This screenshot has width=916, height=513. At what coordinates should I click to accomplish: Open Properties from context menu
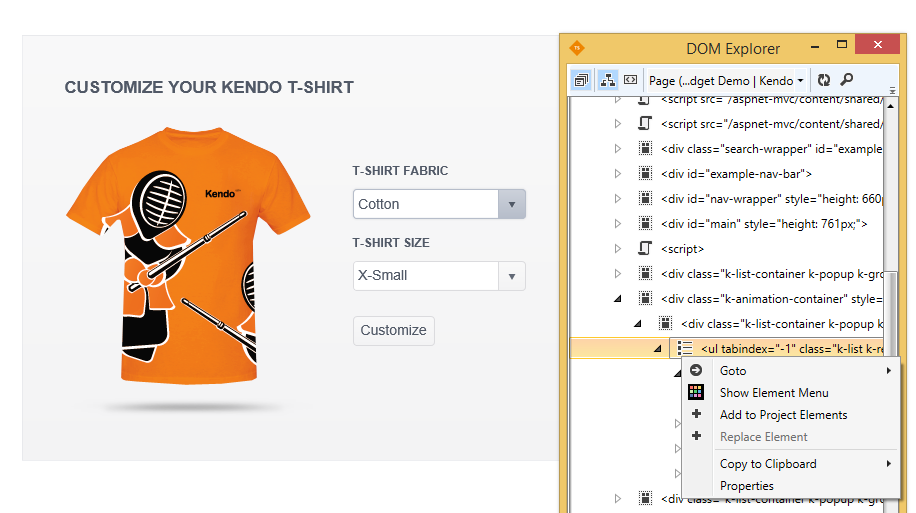click(792, 486)
